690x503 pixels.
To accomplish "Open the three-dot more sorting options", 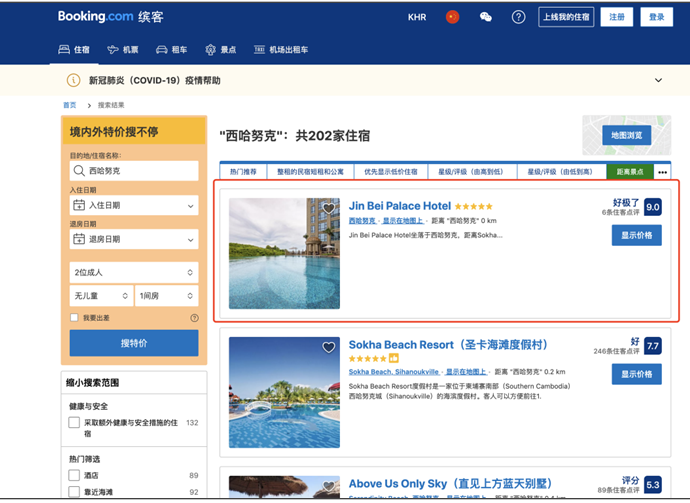I will coord(661,172).
